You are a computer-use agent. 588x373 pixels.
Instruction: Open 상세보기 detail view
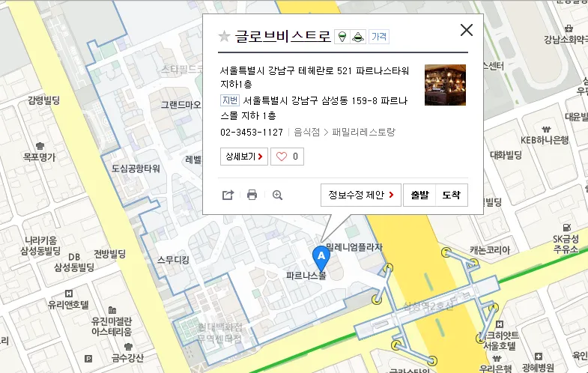(244, 157)
